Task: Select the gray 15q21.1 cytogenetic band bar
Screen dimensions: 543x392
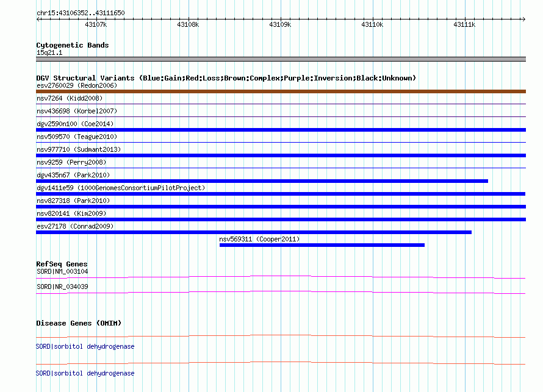Action: [x=281, y=59]
